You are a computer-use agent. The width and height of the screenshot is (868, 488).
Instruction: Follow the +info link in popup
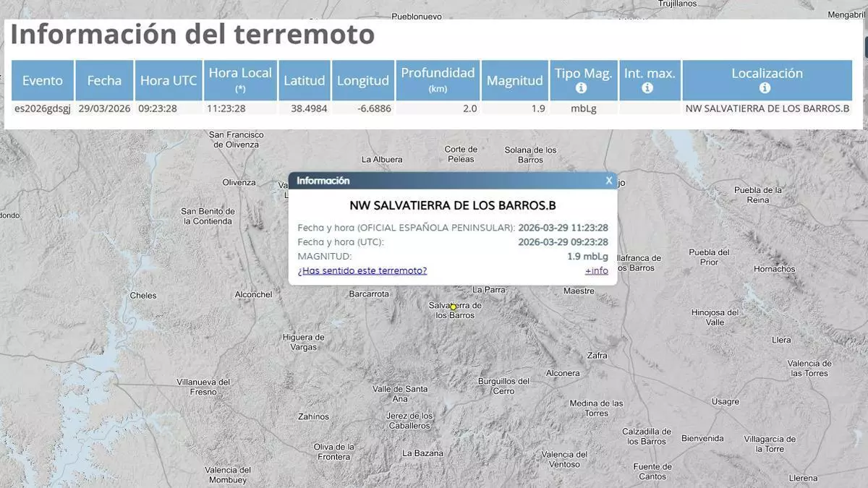tap(596, 271)
